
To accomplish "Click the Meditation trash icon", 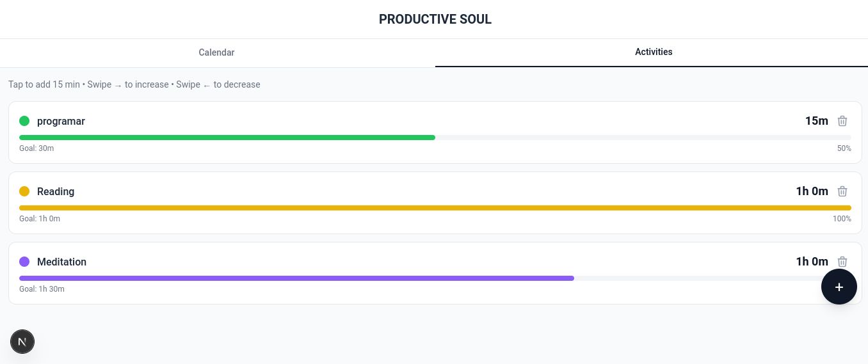I will pos(842,262).
